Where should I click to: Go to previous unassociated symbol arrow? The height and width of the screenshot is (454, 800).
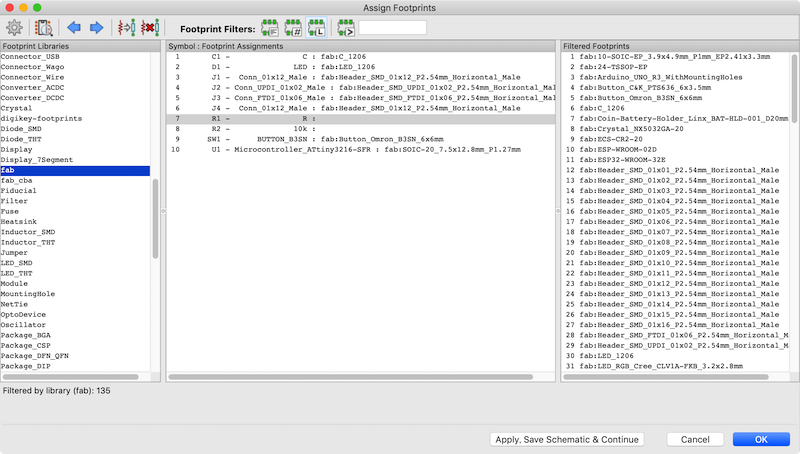click(x=74, y=28)
